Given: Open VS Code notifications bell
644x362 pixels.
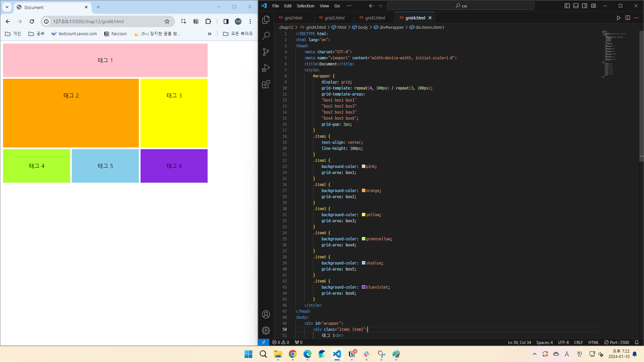Looking at the screenshot, I should pyautogui.click(x=637, y=342).
